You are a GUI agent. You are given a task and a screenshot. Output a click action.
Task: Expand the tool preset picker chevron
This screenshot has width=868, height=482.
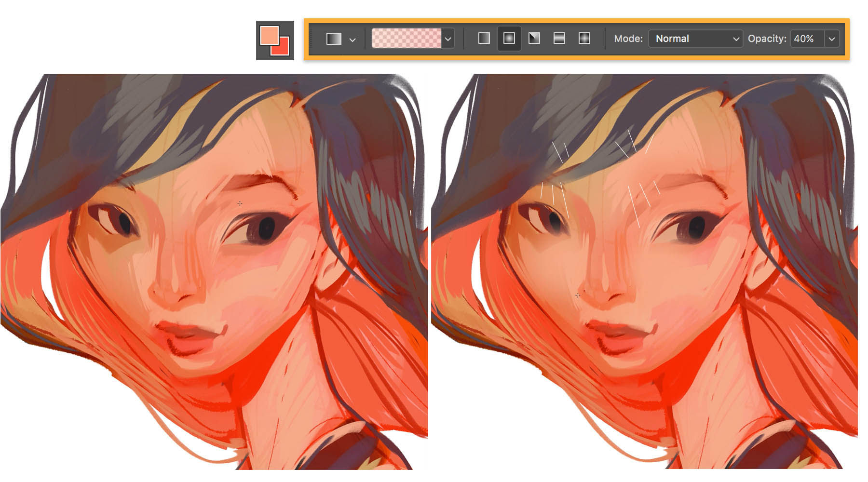352,39
